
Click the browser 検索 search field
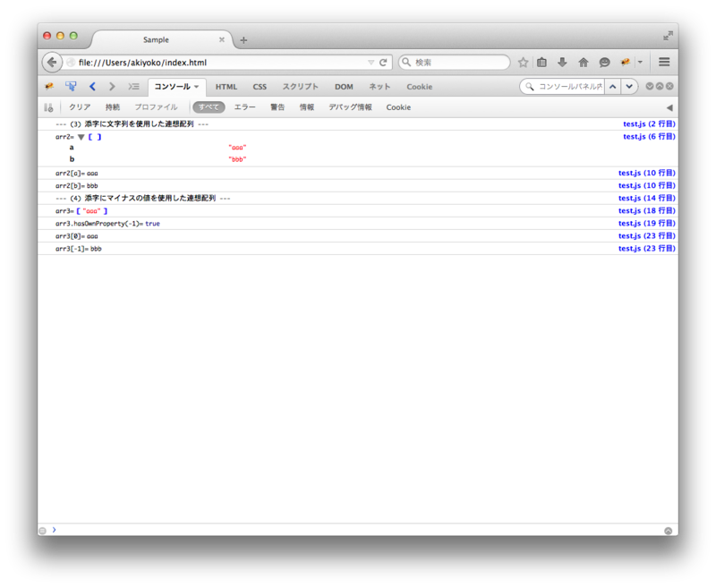click(x=454, y=63)
